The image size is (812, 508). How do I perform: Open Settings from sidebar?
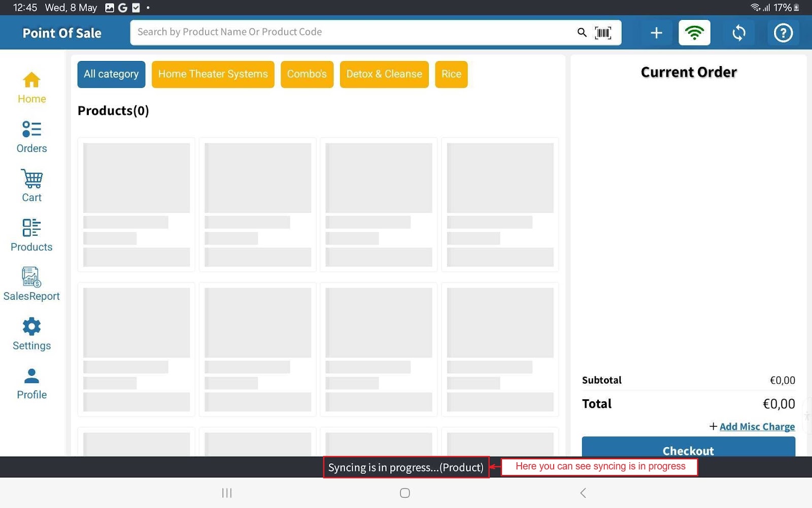[31, 334]
